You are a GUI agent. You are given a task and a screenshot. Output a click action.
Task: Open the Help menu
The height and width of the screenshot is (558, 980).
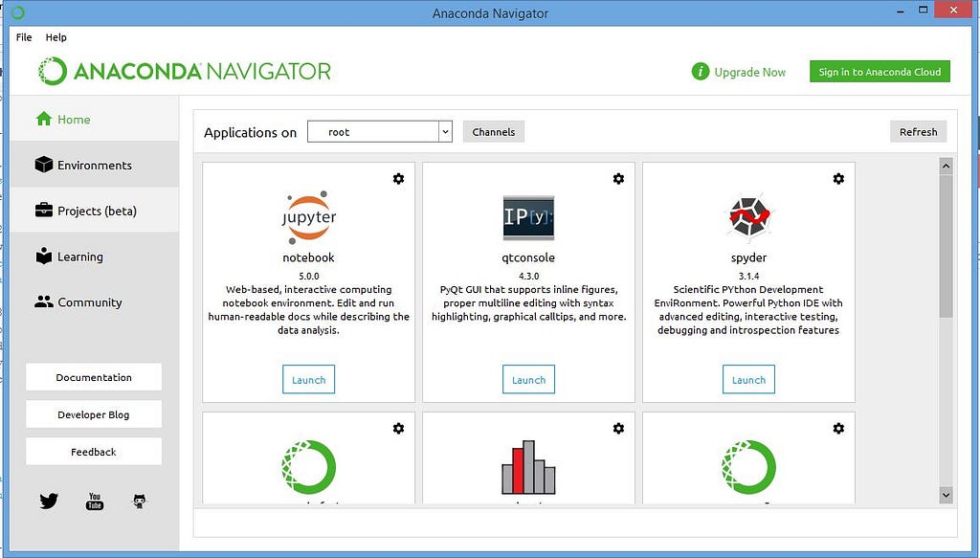56,37
